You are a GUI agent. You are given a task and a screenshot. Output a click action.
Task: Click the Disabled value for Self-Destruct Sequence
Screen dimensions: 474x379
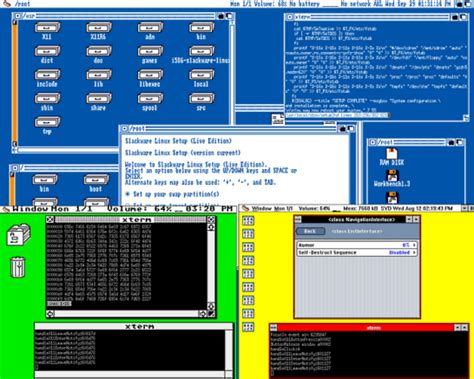(x=399, y=253)
